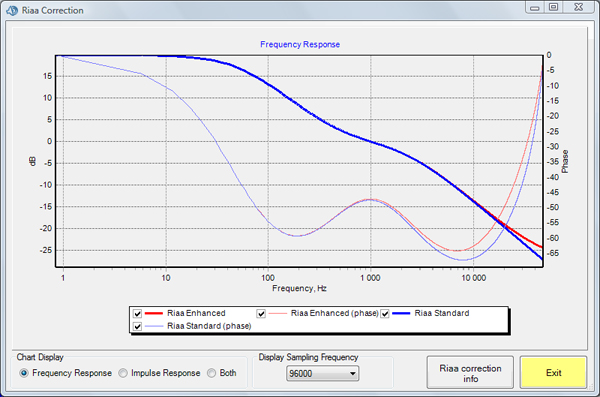Click the pink Riaa Enhanced (phase) legend line
Image resolution: width=600 pixels, height=397 pixels.
(x=277, y=313)
